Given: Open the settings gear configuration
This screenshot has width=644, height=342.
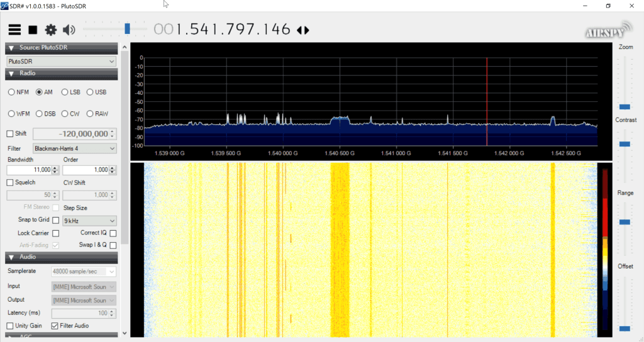Looking at the screenshot, I should pyautogui.click(x=51, y=30).
